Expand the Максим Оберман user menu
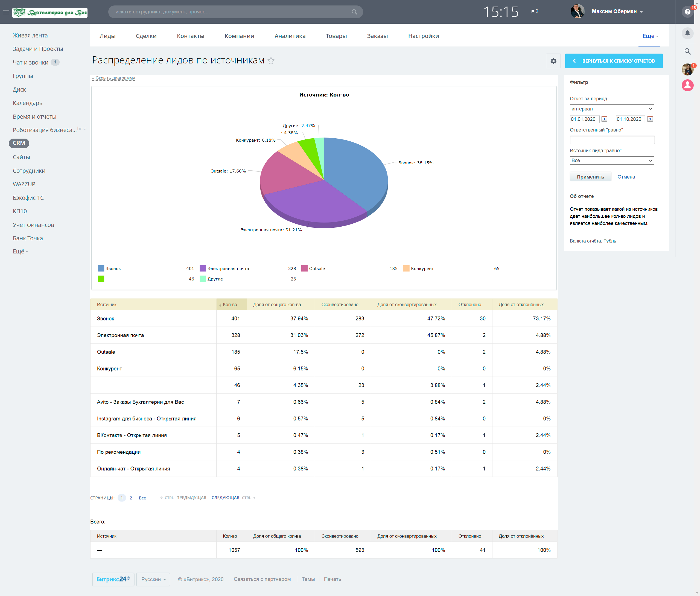 617,11
